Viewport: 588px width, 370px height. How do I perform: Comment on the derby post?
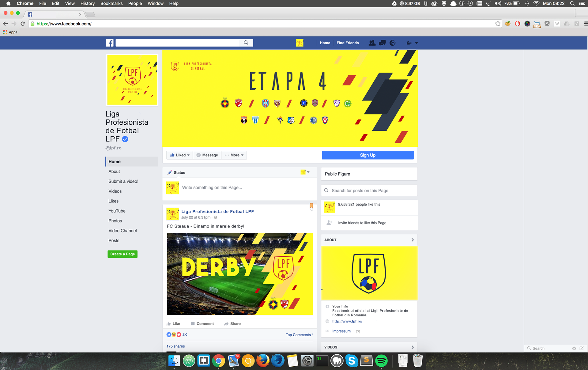point(202,324)
